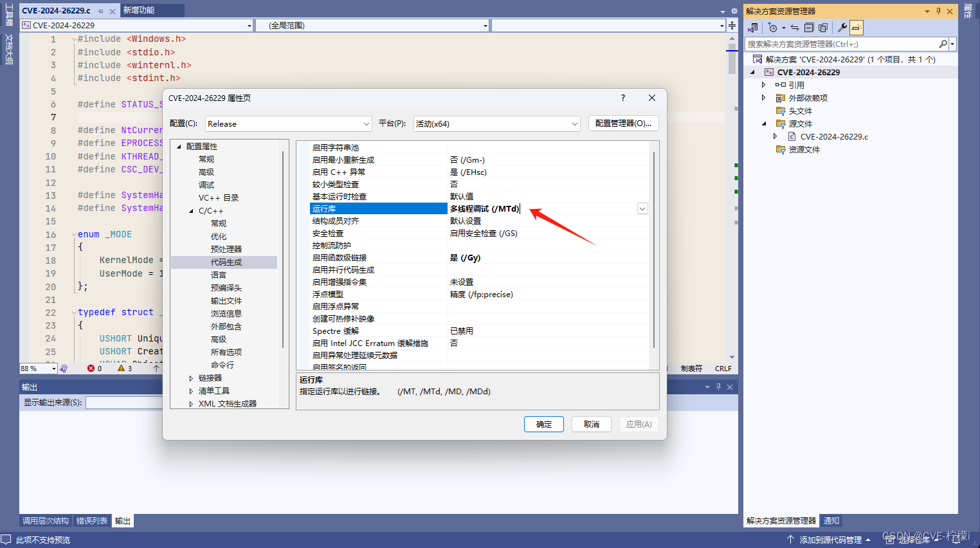Select VC++ 目录 in property tree

click(219, 197)
